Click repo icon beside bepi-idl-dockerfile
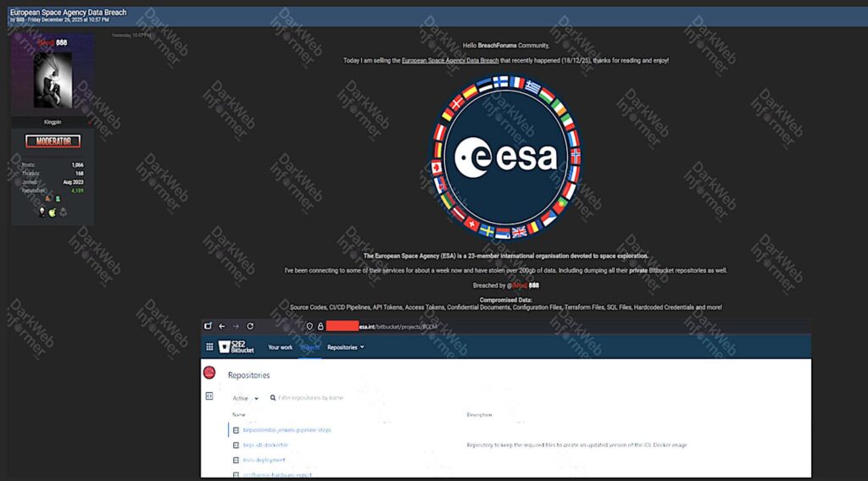The image size is (868, 481). click(x=236, y=445)
